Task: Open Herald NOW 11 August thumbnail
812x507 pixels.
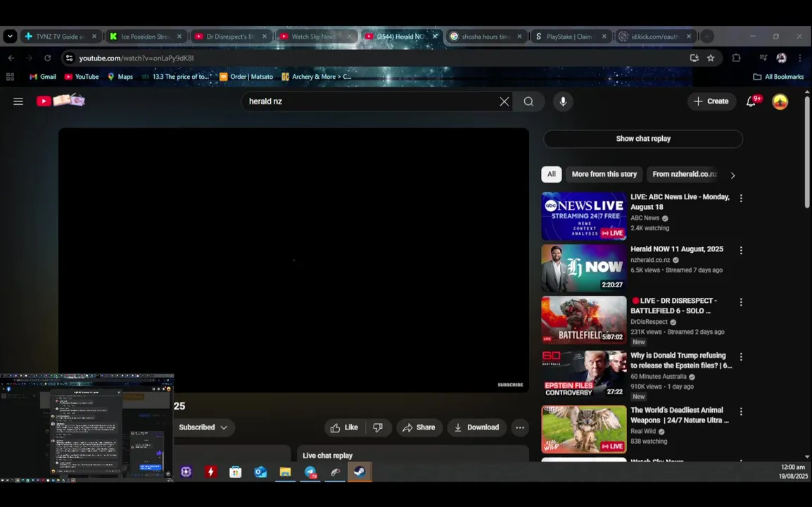Action: (583, 268)
